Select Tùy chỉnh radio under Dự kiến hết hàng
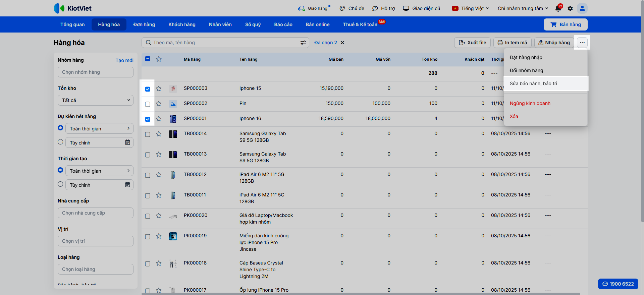This screenshot has width=644, height=295. [60, 142]
